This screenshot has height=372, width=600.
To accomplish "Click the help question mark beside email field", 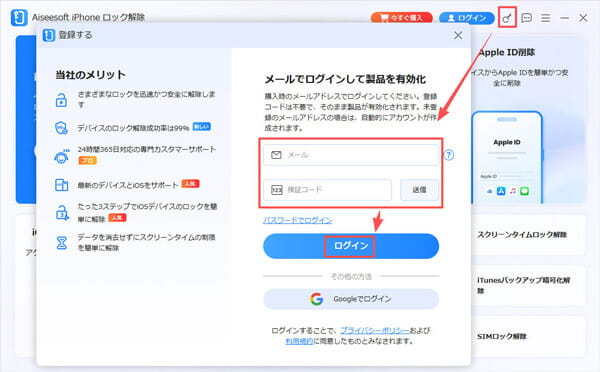I will coord(449,155).
